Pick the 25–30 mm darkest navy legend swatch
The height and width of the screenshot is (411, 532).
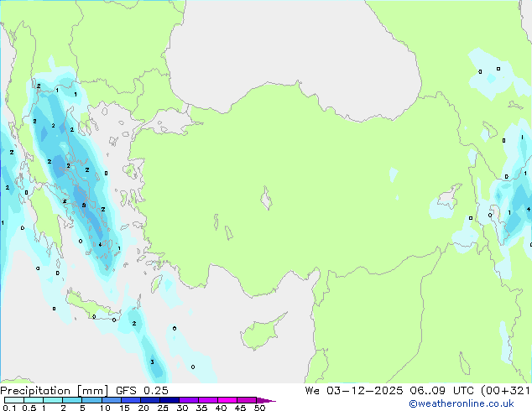170,400
